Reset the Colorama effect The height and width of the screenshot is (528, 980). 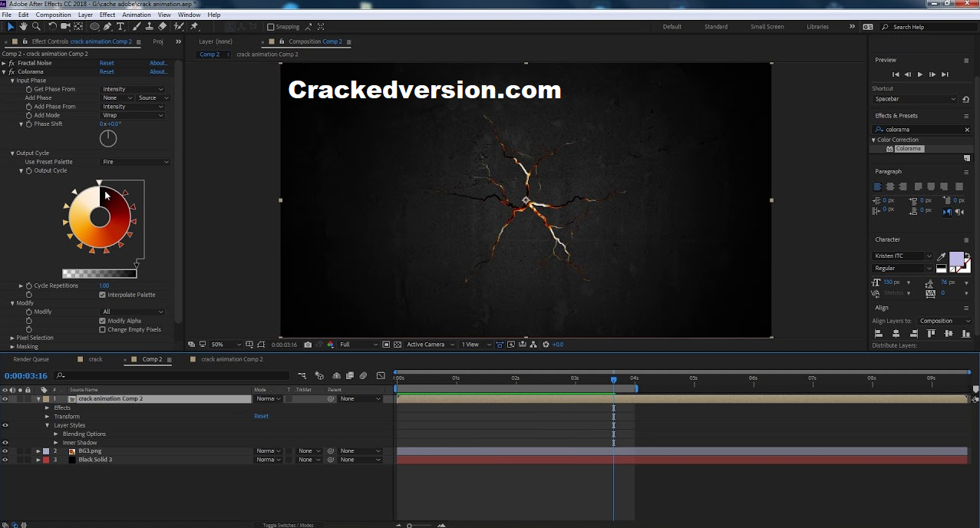107,71
